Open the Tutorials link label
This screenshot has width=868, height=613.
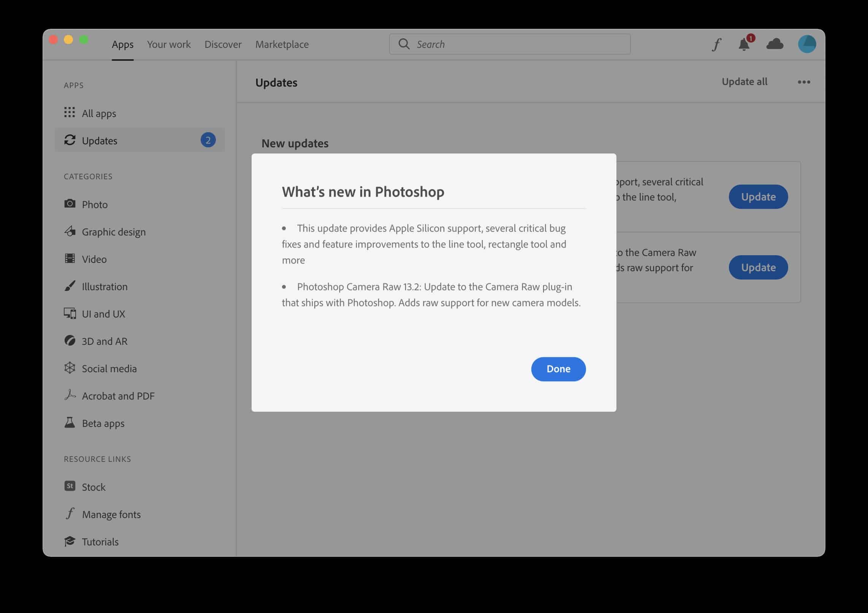coord(100,542)
